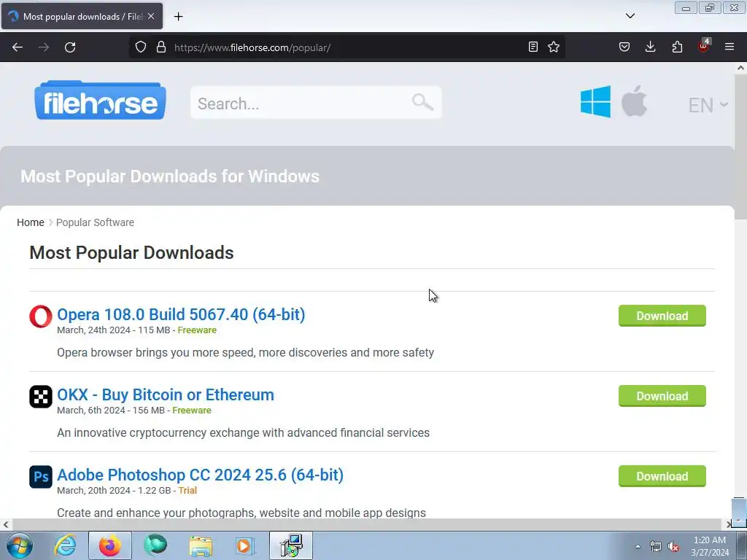Screen dimensions: 747x560
Task: Open a new tab with the plus button
Action: pos(178,17)
